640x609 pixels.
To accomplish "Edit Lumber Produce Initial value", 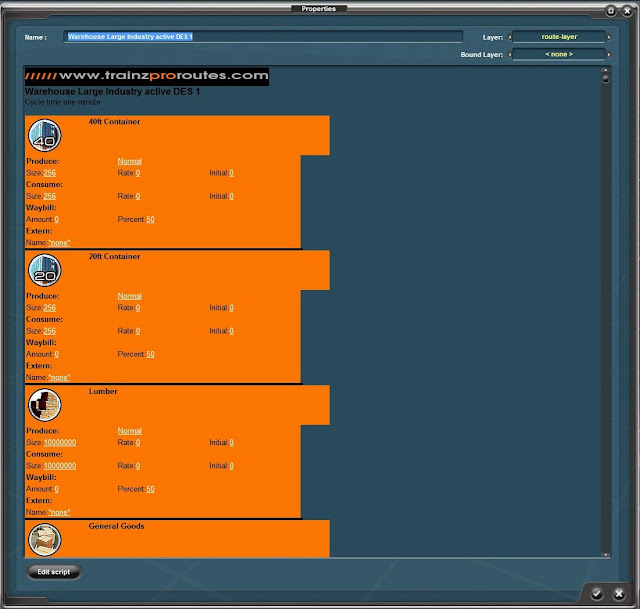I will click(231, 442).
